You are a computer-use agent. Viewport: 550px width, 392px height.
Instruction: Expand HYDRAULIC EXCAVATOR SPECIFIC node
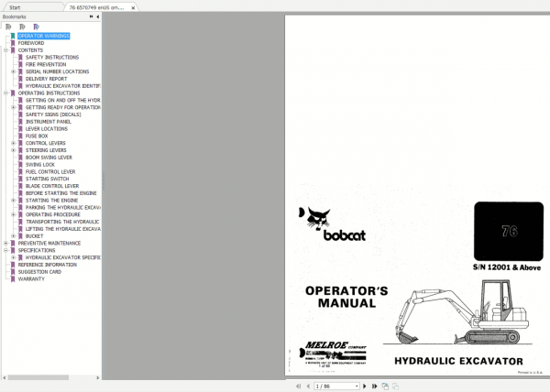click(14, 257)
